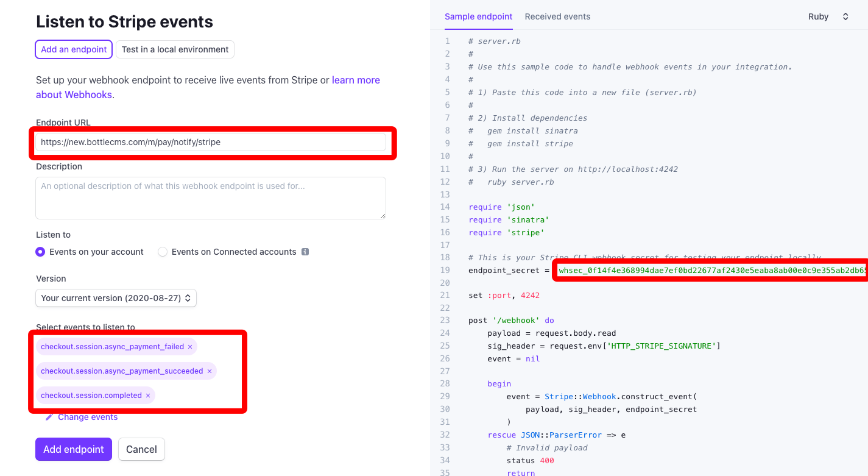Click the checkout.session.async_payment_succeeded event chip
Viewport: 868px width, 476px height.
126,371
